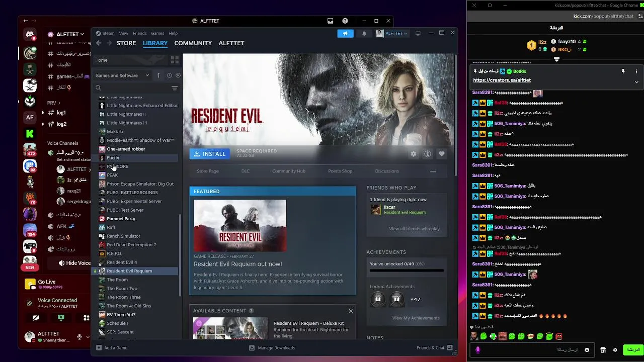Open Discord direct messages home icon
The height and width of the screenshot is (362, 644).
pyautogui.click(x=30, y=35)
